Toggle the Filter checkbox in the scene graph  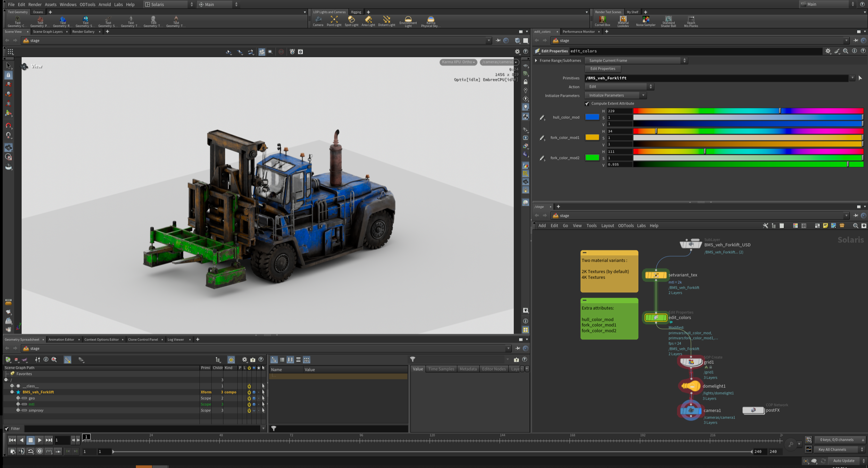[7, 428]
